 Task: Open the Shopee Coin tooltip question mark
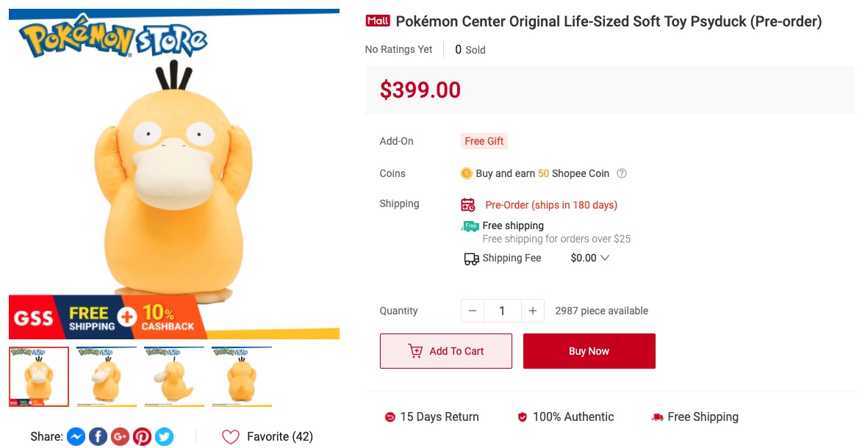(621, 173)
